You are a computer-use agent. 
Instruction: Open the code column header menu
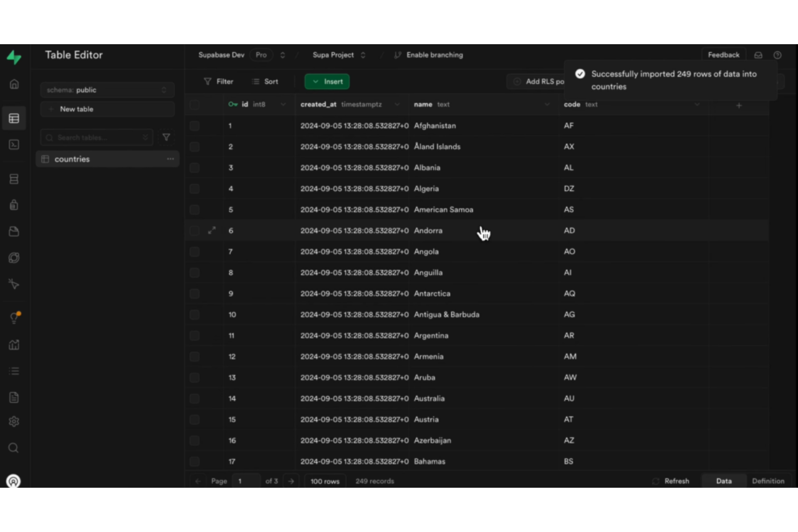(697, 105)
